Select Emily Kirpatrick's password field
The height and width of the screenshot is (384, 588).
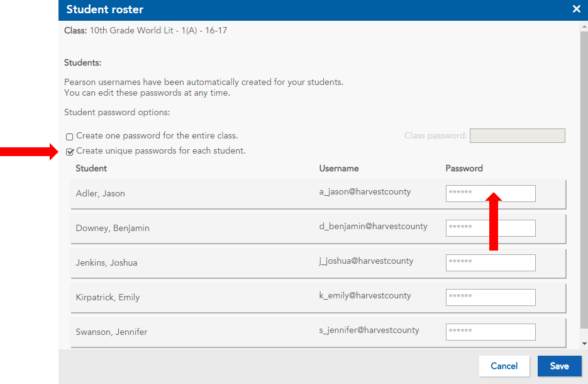point(490,297)
